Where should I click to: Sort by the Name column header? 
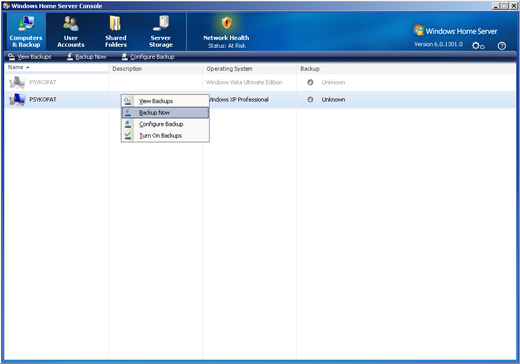(x=56, y=68)
